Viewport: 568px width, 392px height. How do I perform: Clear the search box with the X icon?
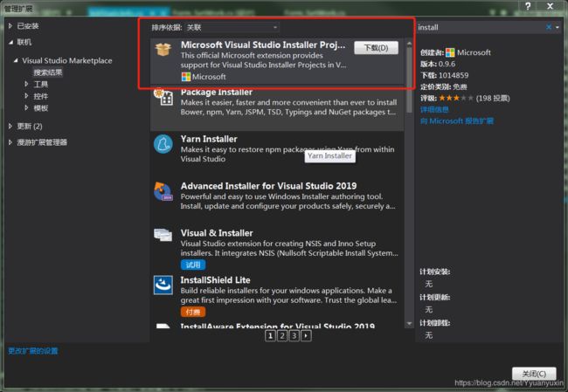(549, 27)
